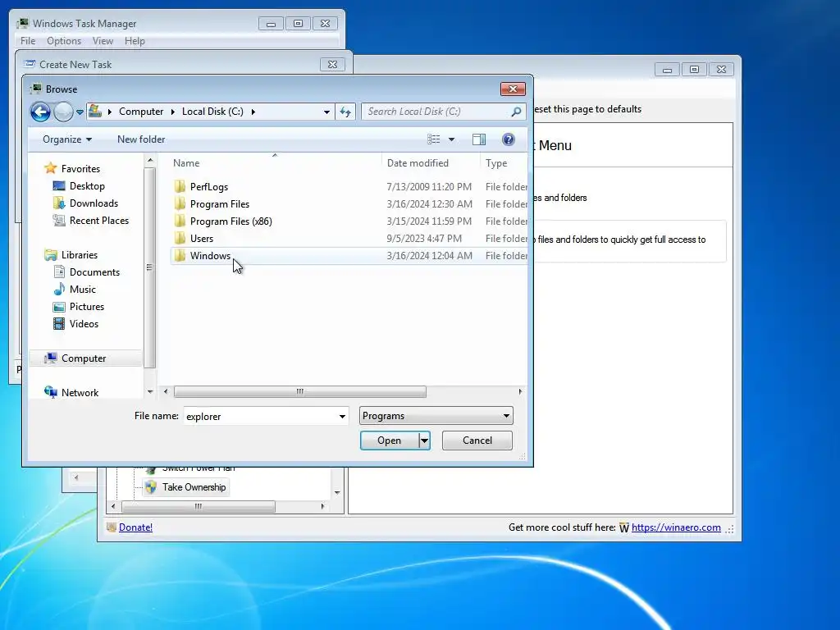Viewport: 840px width, 630px height.
Task: Close the Browse dialog with the red X
Action: pyautogui.click(x=513, y=89)
